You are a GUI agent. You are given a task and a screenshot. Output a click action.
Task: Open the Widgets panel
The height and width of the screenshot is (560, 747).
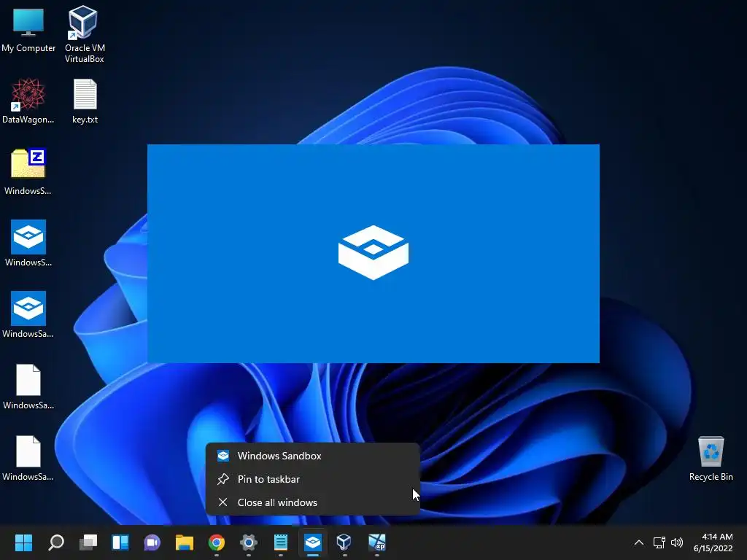[x=120, y=542]
